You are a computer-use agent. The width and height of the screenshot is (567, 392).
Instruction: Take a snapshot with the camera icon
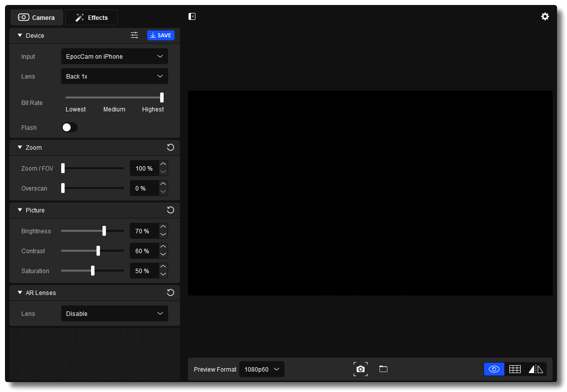tap(361, 369)
